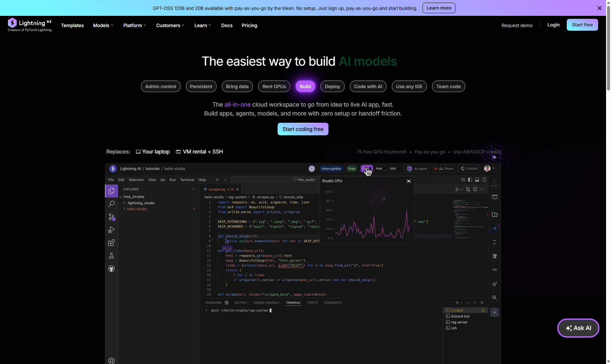Toggle the CPU usage indicator pill
The image size is (611, 364).
point(366,169)
